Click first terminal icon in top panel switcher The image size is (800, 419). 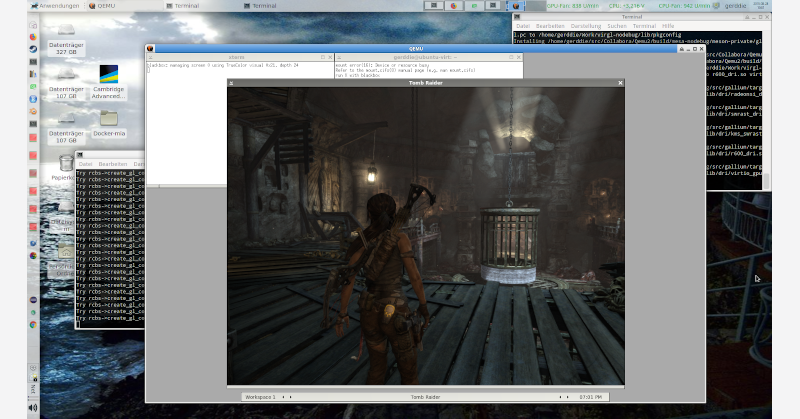434,6
